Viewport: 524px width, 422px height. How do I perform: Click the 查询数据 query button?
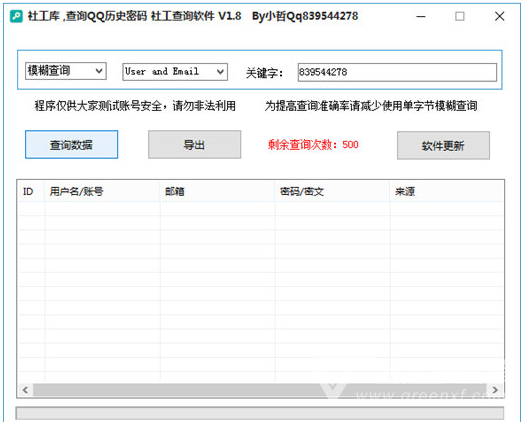pyautogui.click(x=72, y=144)
